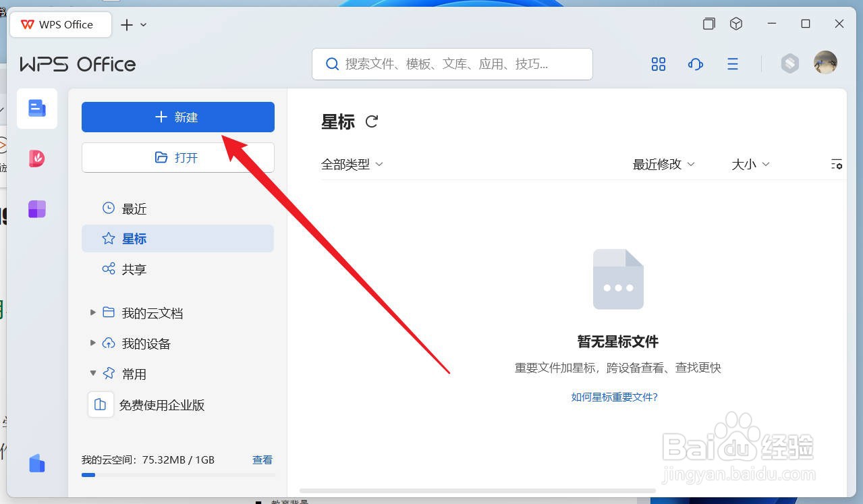The width and height of the screenshot is (863, 504).
Task: Select 最近 in the sidebar
Action: coord(178,208)
